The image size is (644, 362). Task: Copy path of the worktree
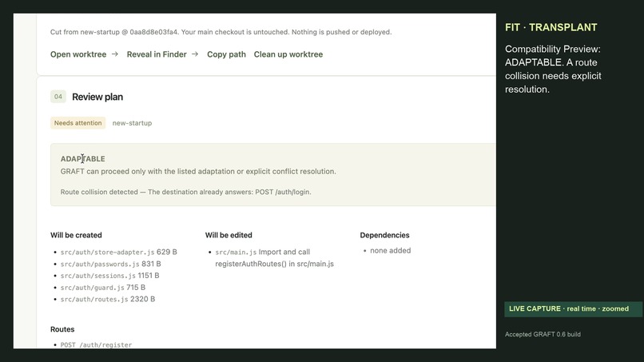click(x=226, y=54)
